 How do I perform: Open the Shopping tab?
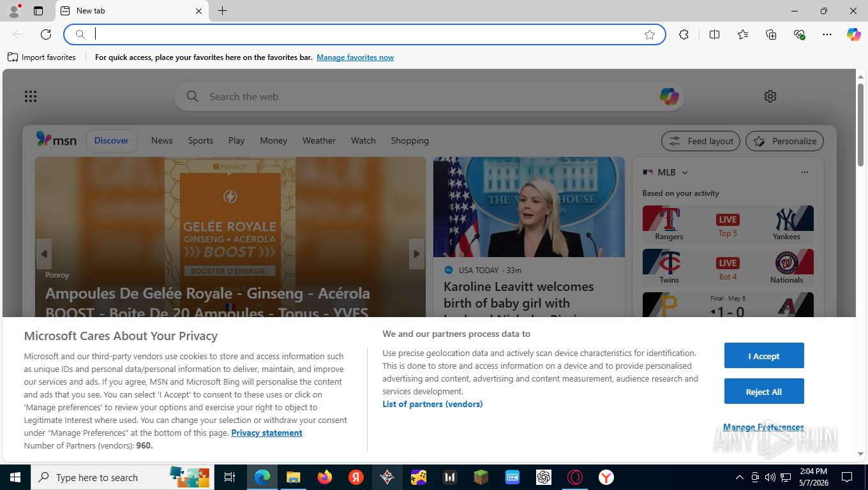[x=410, y=140]
